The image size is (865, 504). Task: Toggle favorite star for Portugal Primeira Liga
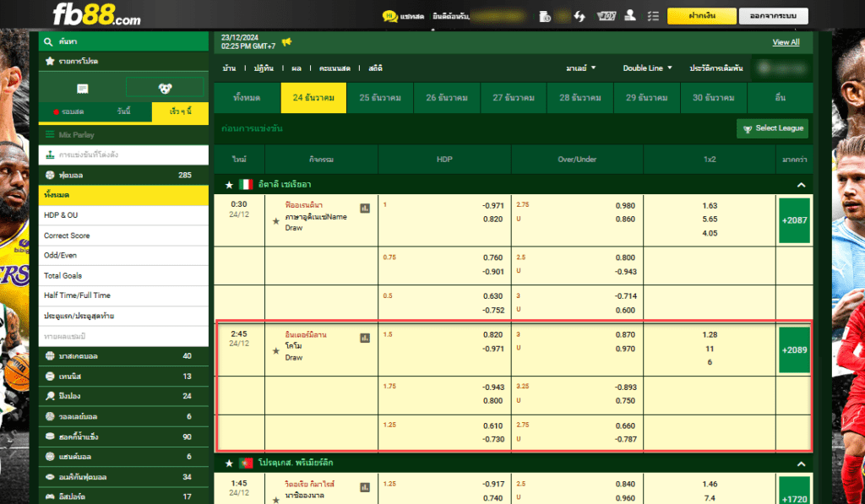pyautogui.click(x=229, y=463)
